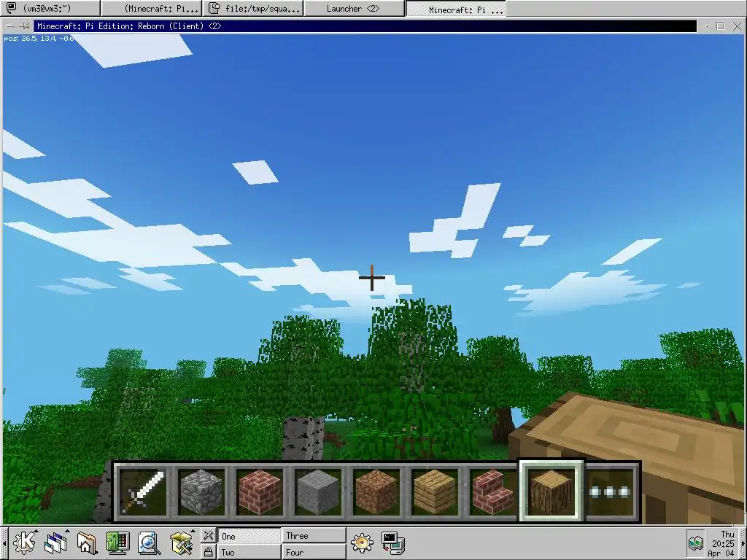Switch to the (Minecraft: Pi... taskbar entry
747x560 pixels.
[152, 8]
